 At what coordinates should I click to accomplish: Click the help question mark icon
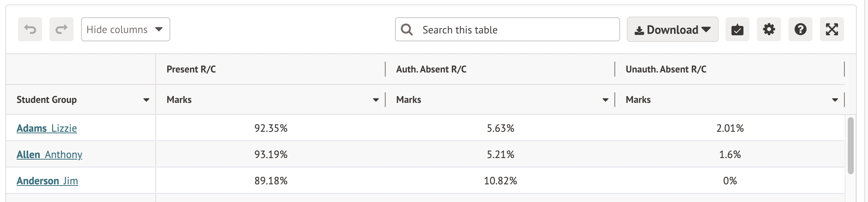(800, 29)
